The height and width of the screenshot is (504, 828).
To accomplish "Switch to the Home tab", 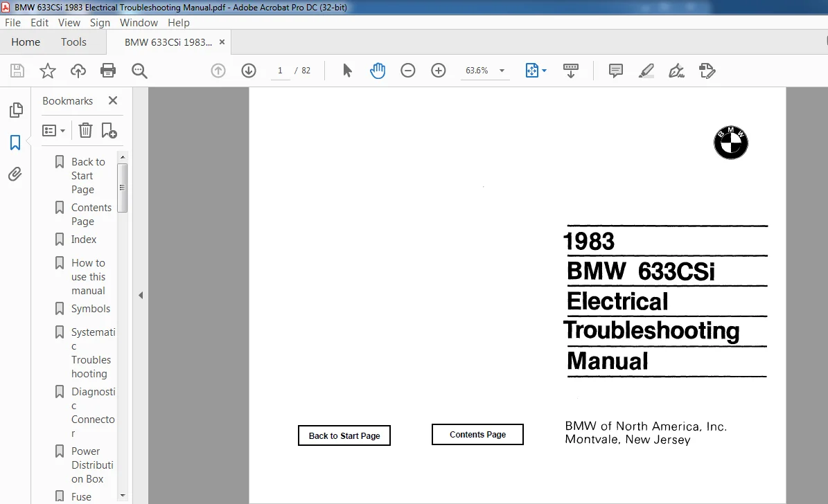I will pyautogui.click(x=26, y=42).
